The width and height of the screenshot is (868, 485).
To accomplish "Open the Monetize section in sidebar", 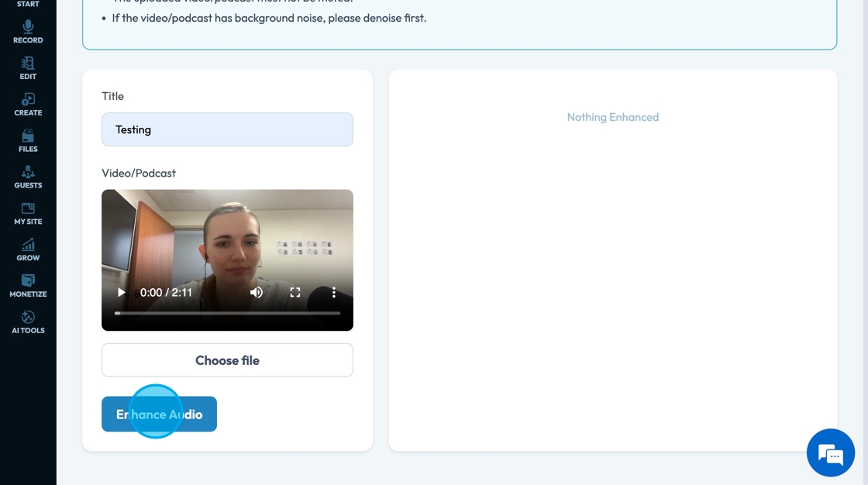I will (28, 286).
